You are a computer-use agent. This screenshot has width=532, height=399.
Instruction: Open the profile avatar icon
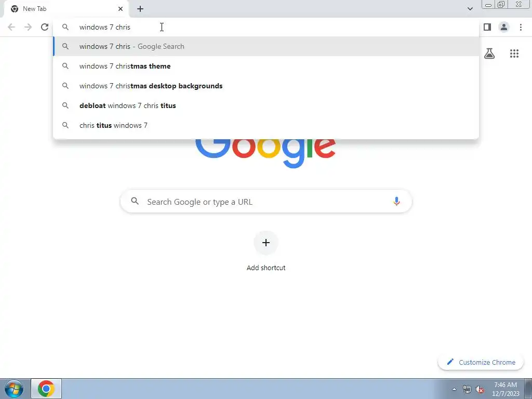[504, 27]
